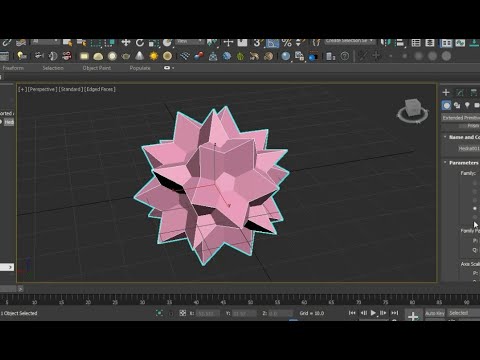Toggle Spinner Snap

[x=300, y=43]
